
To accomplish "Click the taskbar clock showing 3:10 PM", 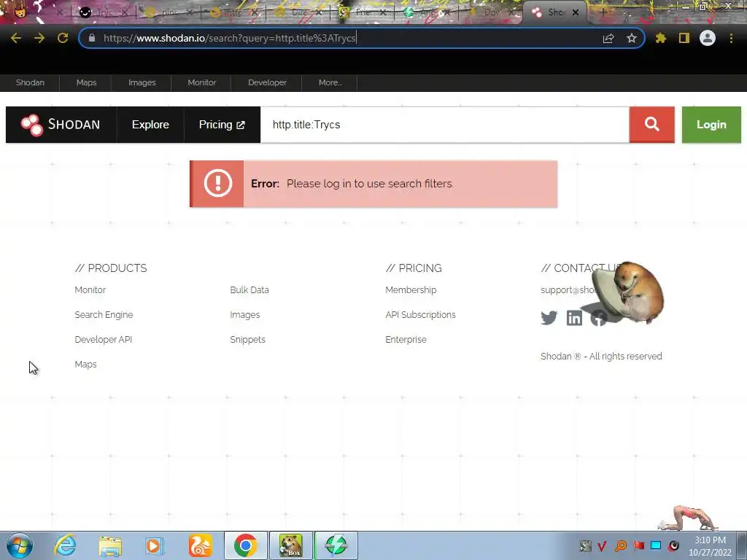I will (x=710, y=546).
